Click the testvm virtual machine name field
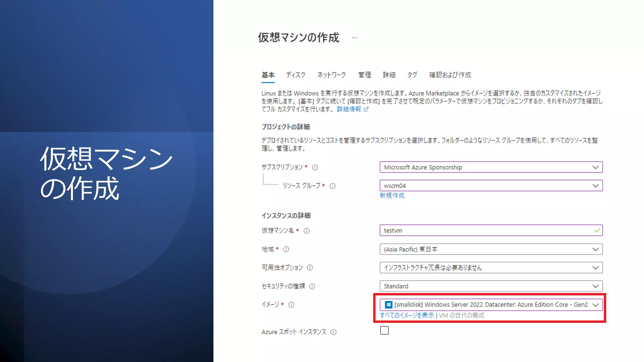 coord(486,230)
